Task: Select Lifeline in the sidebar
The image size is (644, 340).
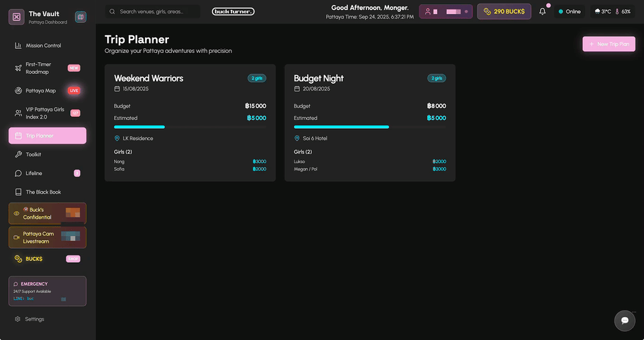Action: pos(34,173)
